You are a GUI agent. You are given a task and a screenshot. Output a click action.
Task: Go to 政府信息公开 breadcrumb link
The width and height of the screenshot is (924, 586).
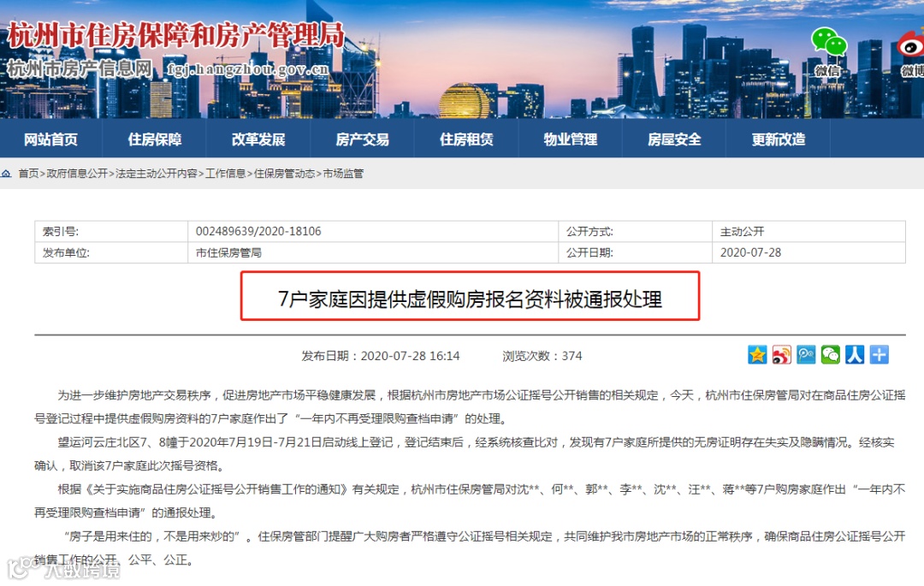click(77, 173)
